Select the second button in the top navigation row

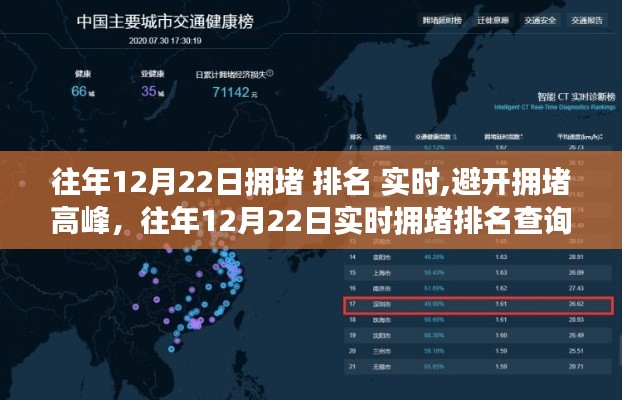492,19
